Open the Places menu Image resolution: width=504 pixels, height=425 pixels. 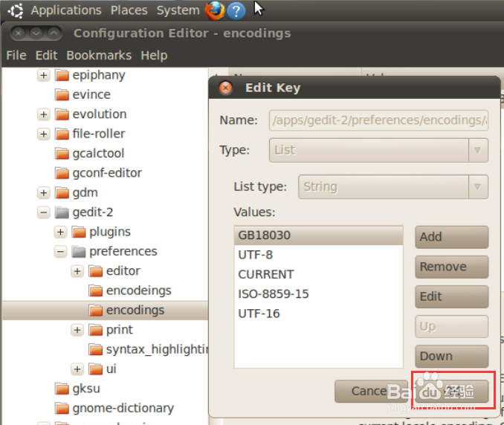[x=129, y=10]
